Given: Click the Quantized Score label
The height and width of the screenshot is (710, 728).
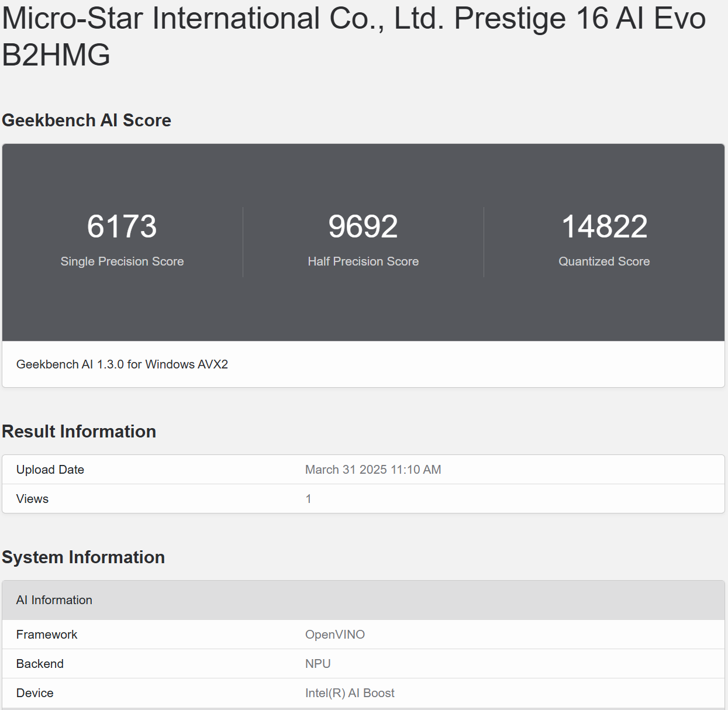Looking at the screenshot, I should [604, 261].
